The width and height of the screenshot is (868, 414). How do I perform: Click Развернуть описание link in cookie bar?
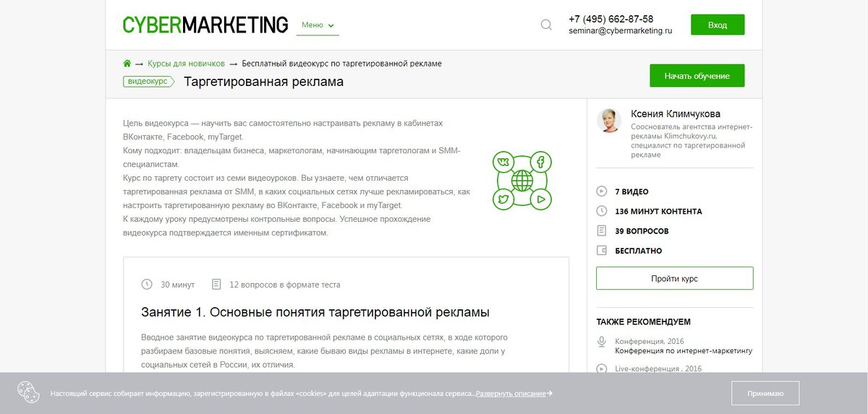tap(511, 393)
